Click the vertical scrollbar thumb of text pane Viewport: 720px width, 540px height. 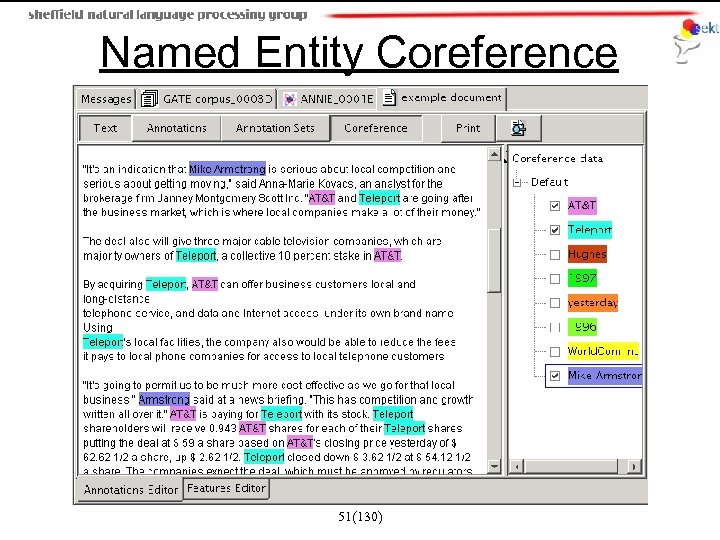(x=494, y=259)
